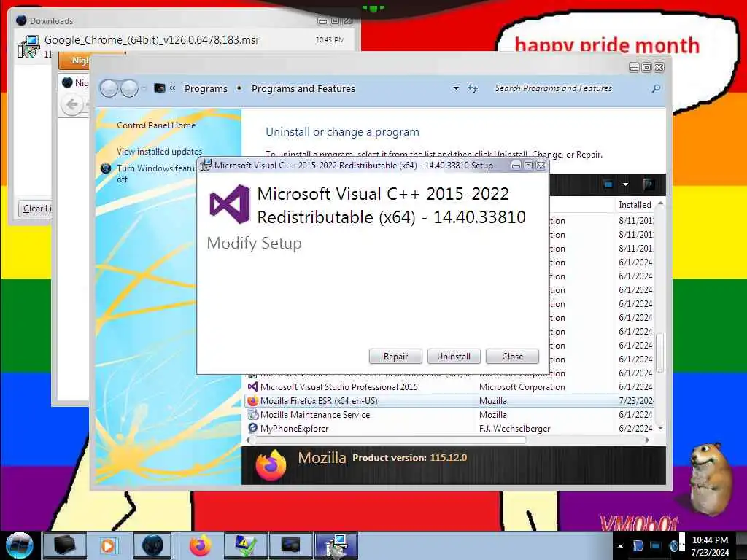Select the MyPhoneExplorer row

pos(449,429)
